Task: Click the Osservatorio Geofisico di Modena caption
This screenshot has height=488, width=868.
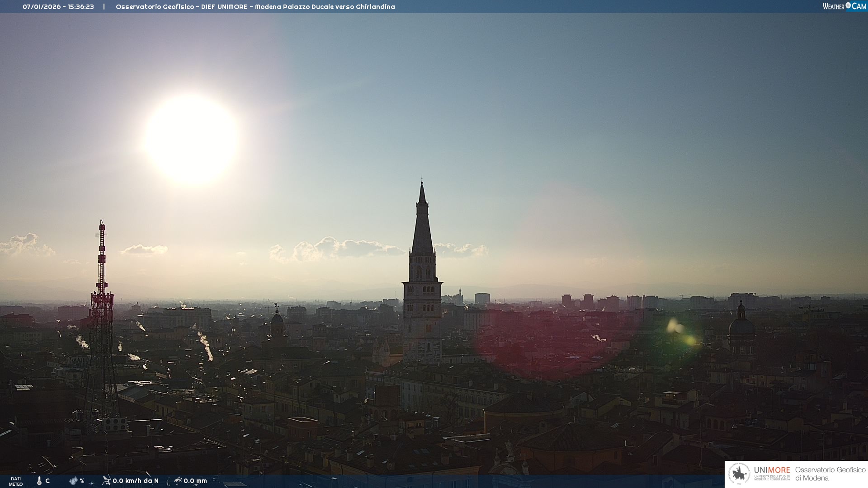Action: click(830, 474)
